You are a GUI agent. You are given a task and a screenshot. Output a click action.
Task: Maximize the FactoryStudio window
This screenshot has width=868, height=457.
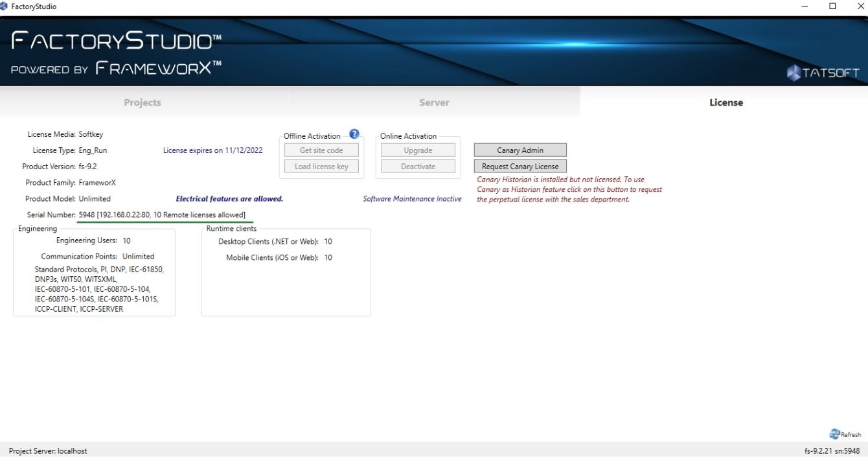click(833, 6)
